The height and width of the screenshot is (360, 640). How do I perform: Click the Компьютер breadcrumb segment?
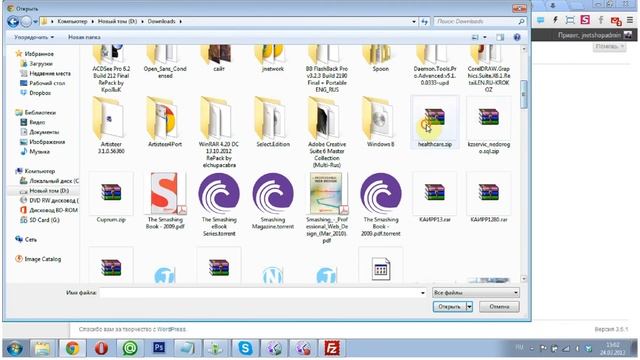[x=72, y=21]
